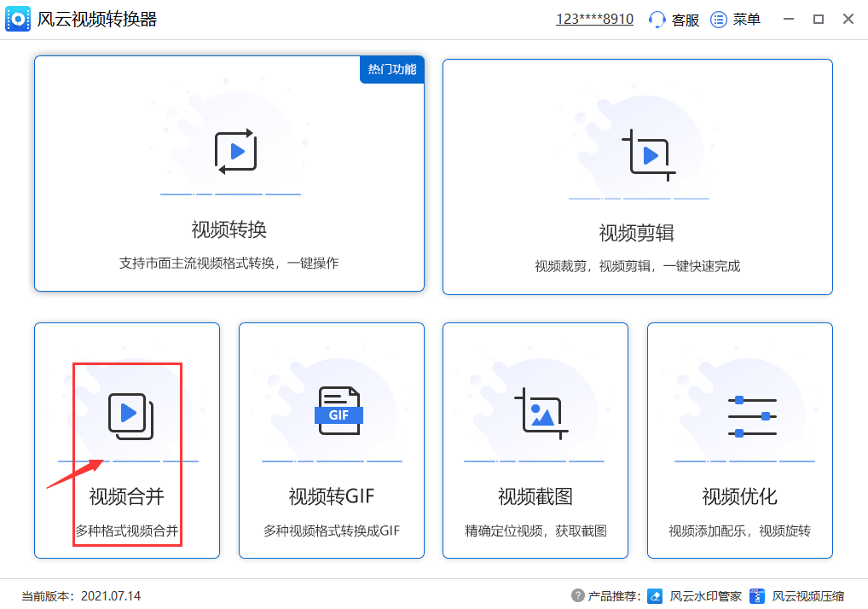The width and height of the screenshot is (868, 609).
Task: Click the 产品推荐 question mark icon
Action: pyautogui.click(x=577, y=595)
